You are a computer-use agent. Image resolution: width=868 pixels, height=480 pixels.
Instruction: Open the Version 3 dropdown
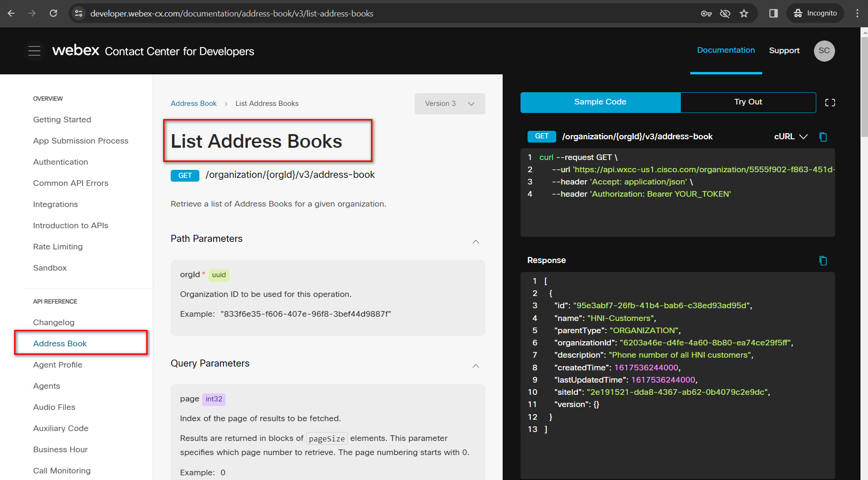coord(450,104)
